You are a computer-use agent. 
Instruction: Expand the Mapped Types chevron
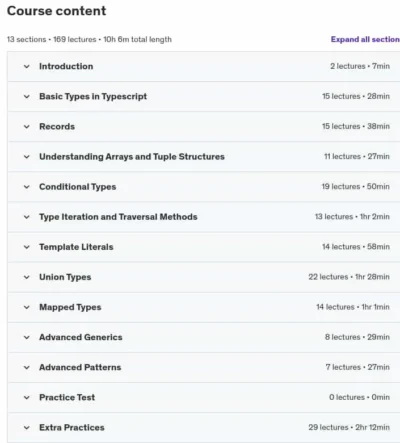[27, 307]
